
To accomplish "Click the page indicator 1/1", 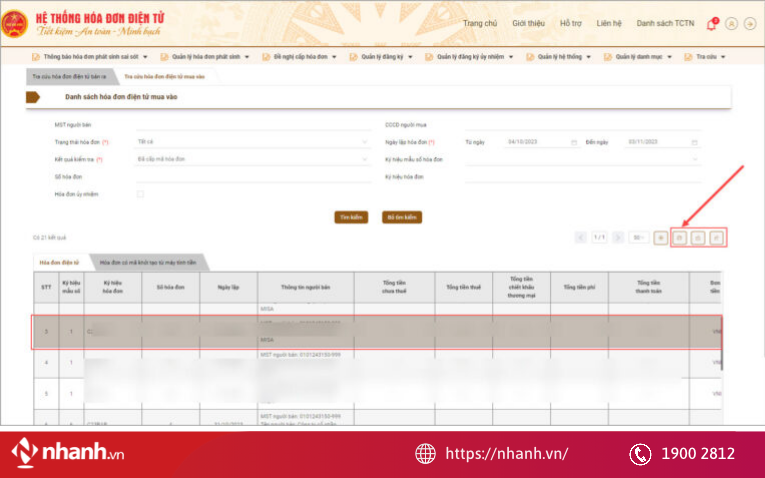I will 599,238.
